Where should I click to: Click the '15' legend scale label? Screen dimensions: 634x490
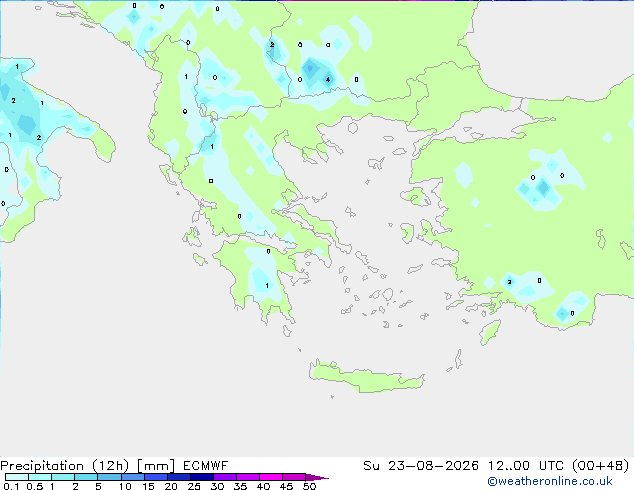pyautogui.click(x=148, y=486)
